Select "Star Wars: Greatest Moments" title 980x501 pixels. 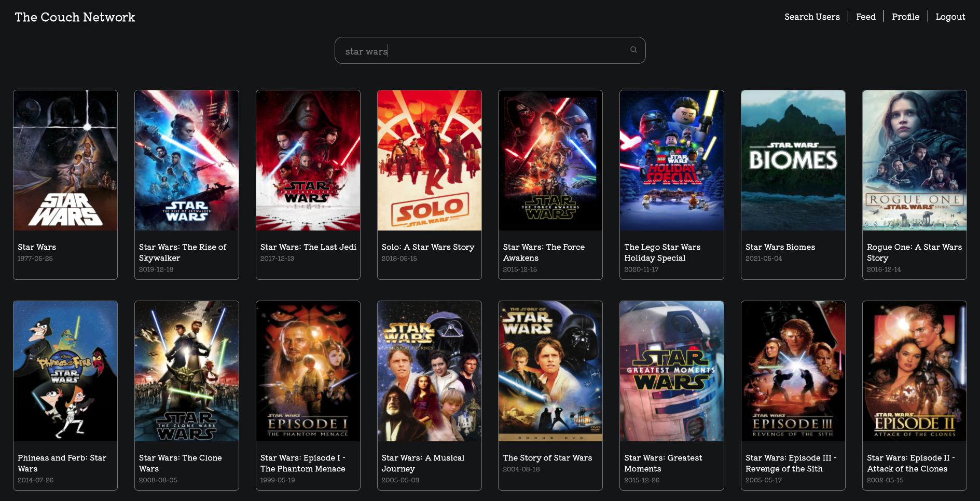coord(663,463)
